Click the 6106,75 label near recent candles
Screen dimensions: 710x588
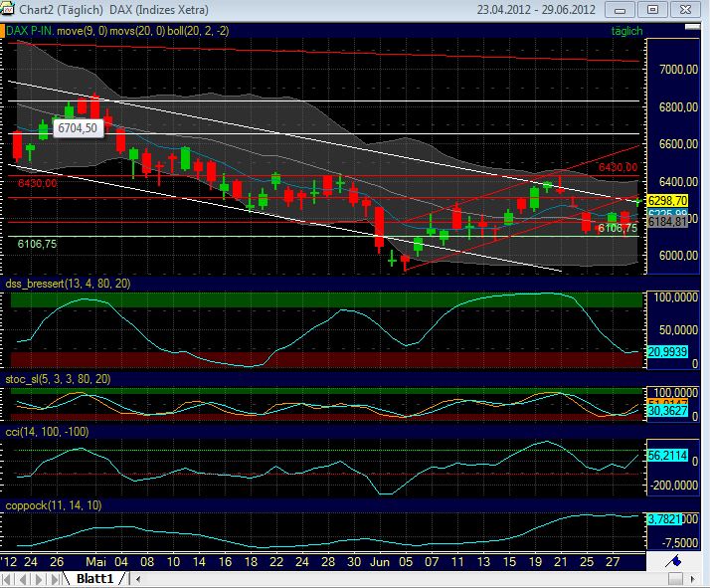pos(618,228)
